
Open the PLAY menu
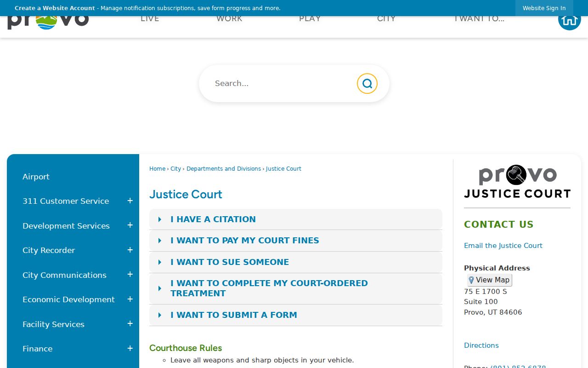[x=310, y=19]
